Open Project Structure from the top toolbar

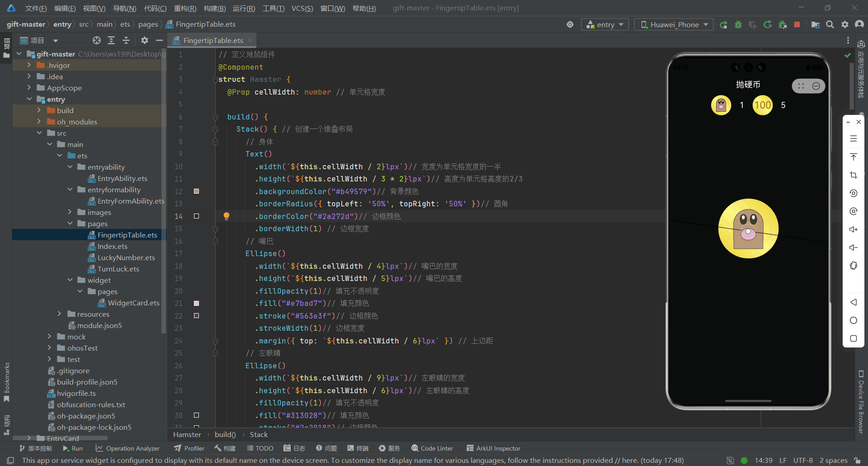click(x=816, y=24)
